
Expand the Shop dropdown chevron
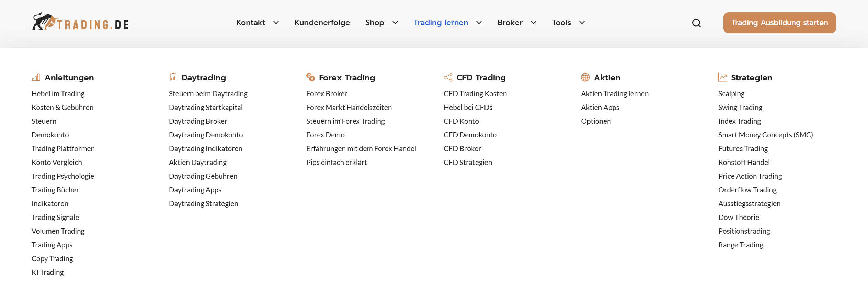point(395,23)
